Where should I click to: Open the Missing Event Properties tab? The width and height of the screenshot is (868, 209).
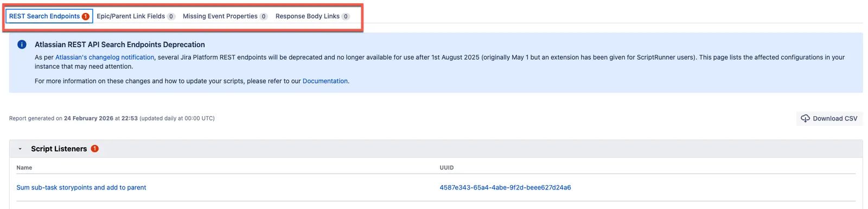pyautogui.click(x=225, y=16)
